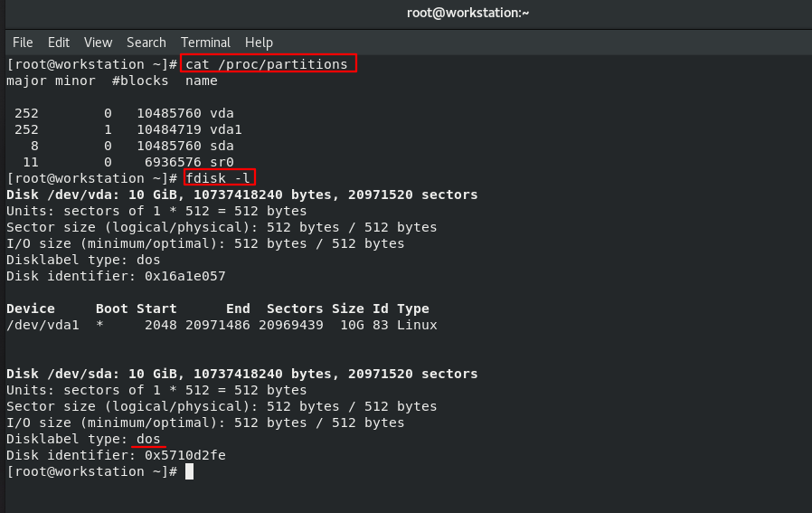Click the 'Sectors' table header

pos(295,309)
